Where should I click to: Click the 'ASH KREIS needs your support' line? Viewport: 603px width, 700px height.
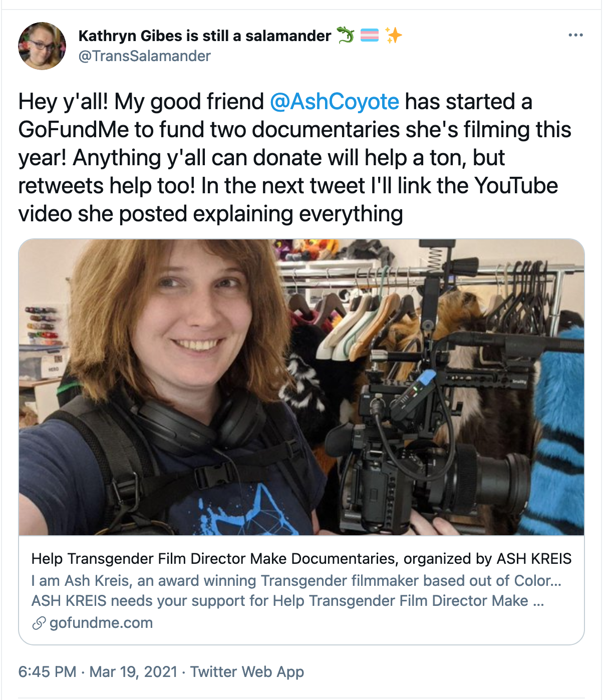tap(287, 601)
